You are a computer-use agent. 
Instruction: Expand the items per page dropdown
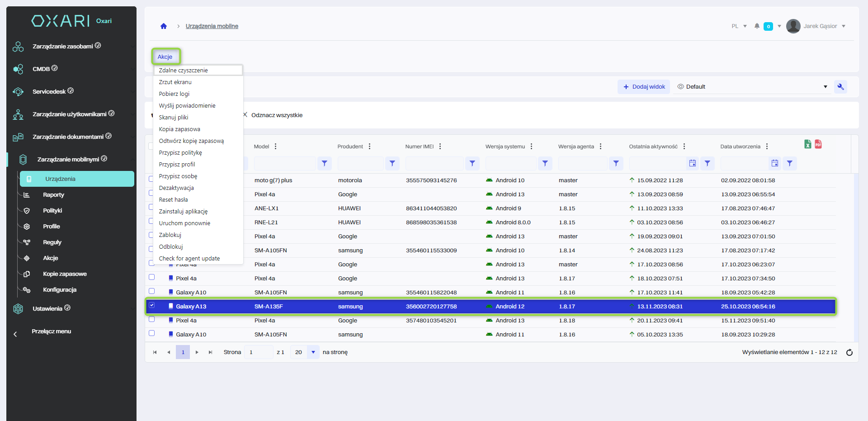click(x=313, y=352)
